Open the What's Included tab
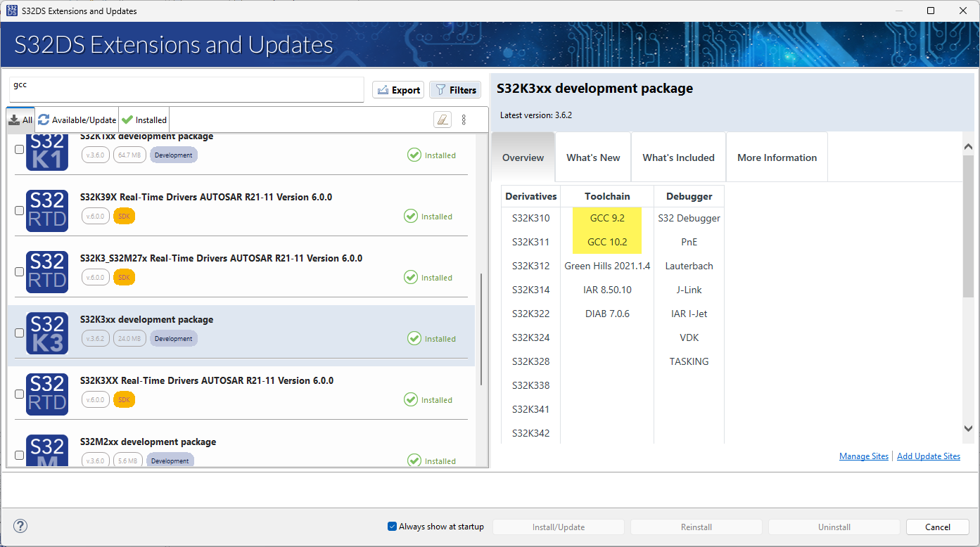980x547 pixels. point(678,157)
